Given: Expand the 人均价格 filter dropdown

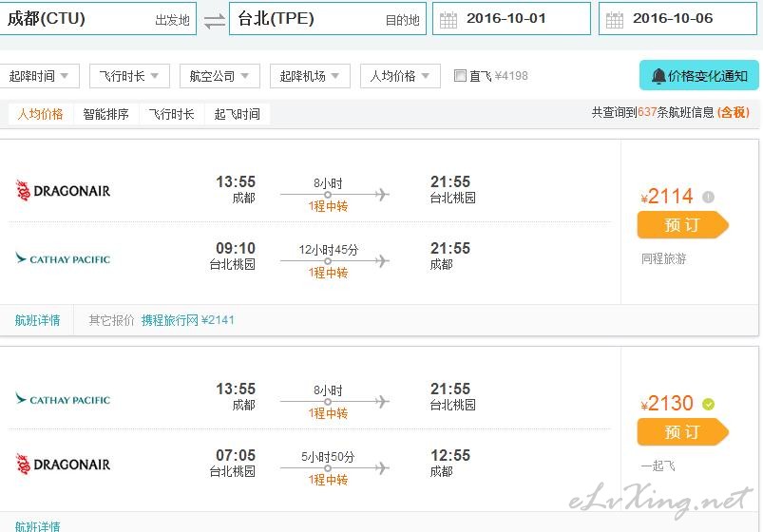Looking at the screenshot, I should pyautogui.click(x=400, y=76).
